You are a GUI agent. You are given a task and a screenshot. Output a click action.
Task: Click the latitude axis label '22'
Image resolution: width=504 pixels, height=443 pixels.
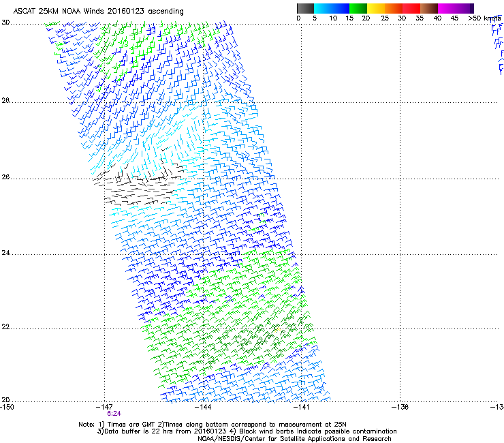(5, 327)
